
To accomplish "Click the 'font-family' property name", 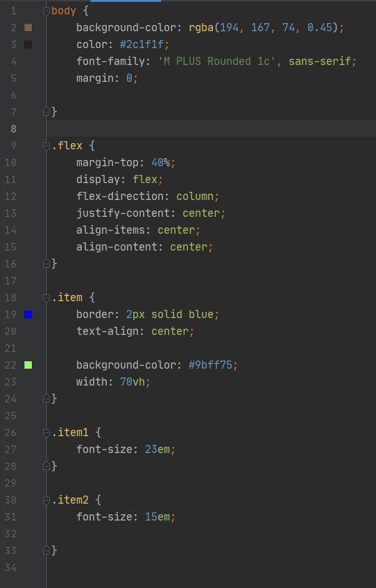I will pyautogui.click(x=111, y=61).
